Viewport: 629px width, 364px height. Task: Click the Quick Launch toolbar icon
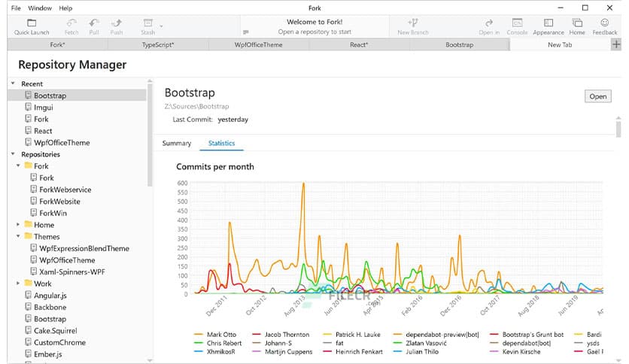pyautogui.click(x=30, y=23)
